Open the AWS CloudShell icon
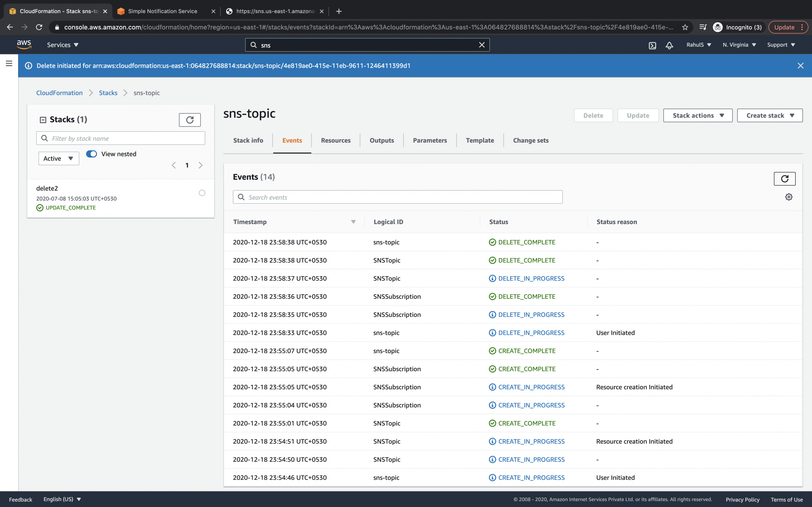The image size is (812, 507). 652,45
